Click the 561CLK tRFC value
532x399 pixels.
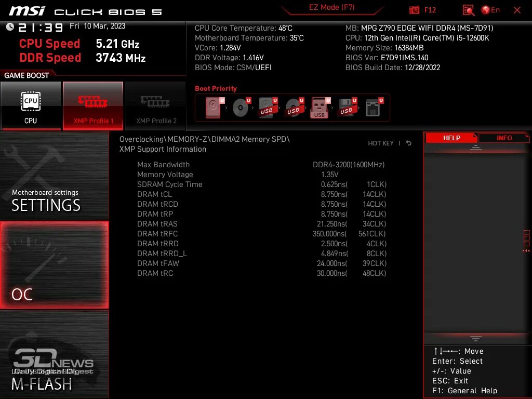click(372, 234)
